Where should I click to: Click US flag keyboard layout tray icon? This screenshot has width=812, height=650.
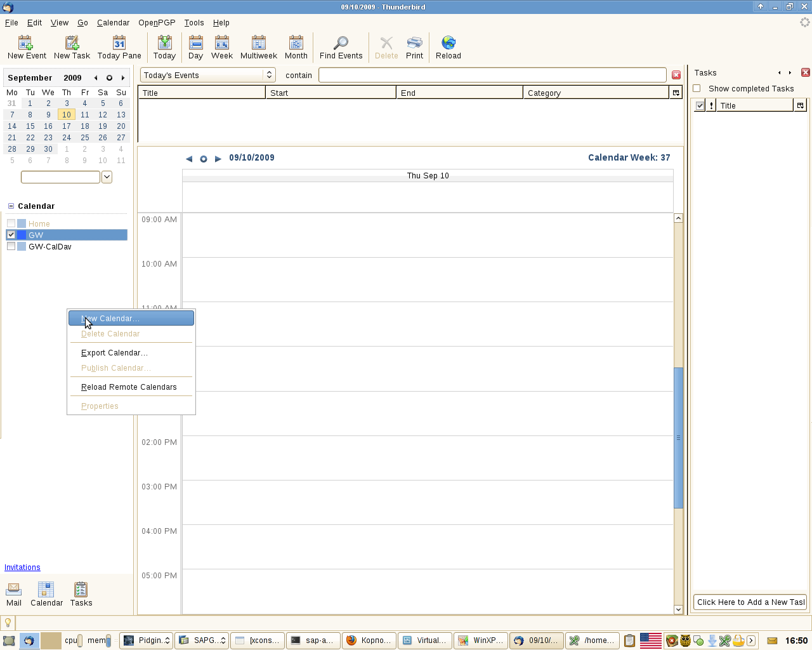coord(650,640)
